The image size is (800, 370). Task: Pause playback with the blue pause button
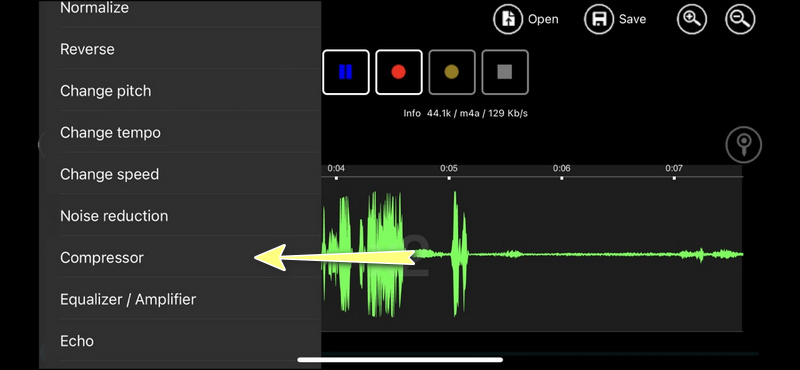point(346,72)
